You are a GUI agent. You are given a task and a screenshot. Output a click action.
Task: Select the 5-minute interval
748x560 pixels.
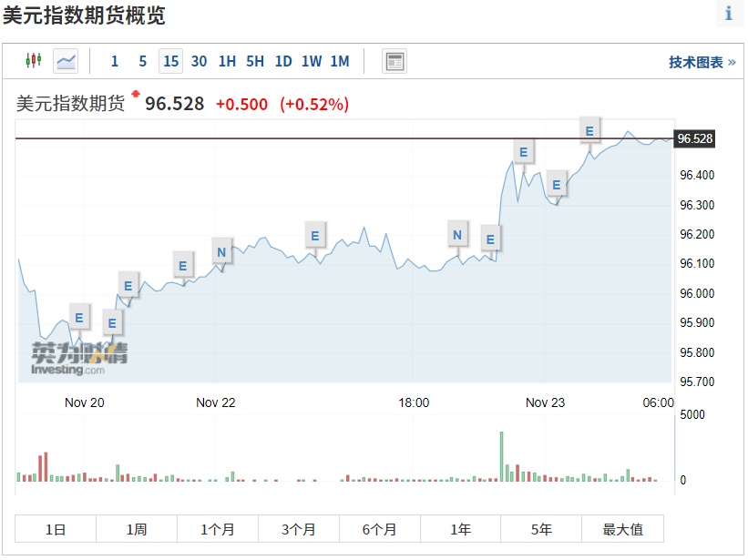[142, 61]
